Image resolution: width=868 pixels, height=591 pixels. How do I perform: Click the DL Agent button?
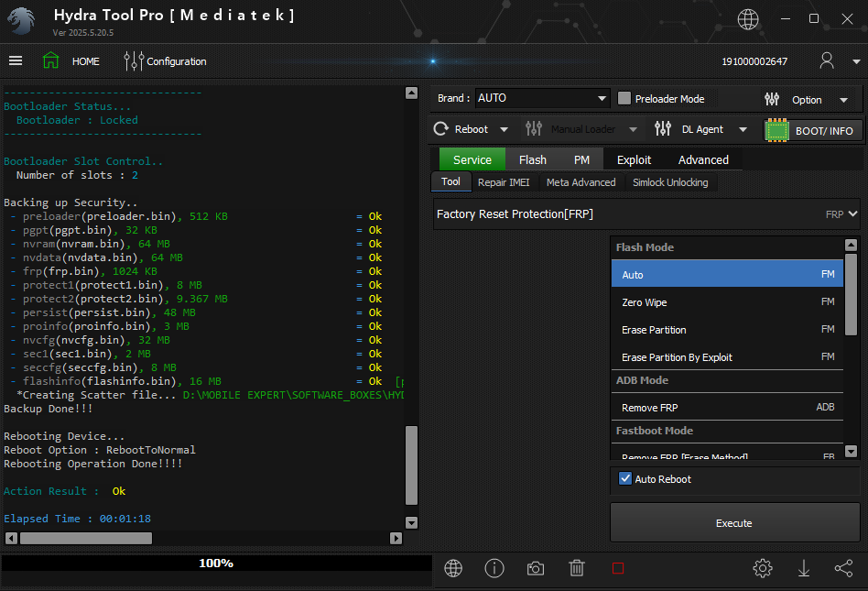point(702,129)
